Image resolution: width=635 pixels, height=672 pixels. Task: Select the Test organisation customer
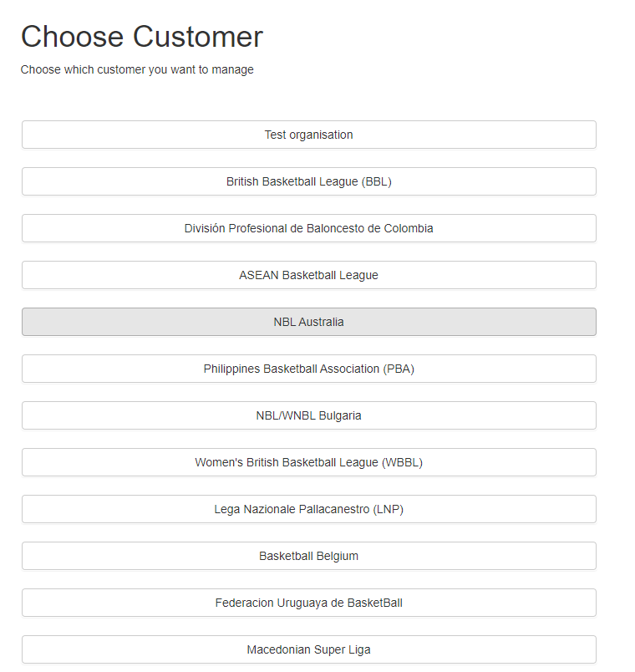308,135
